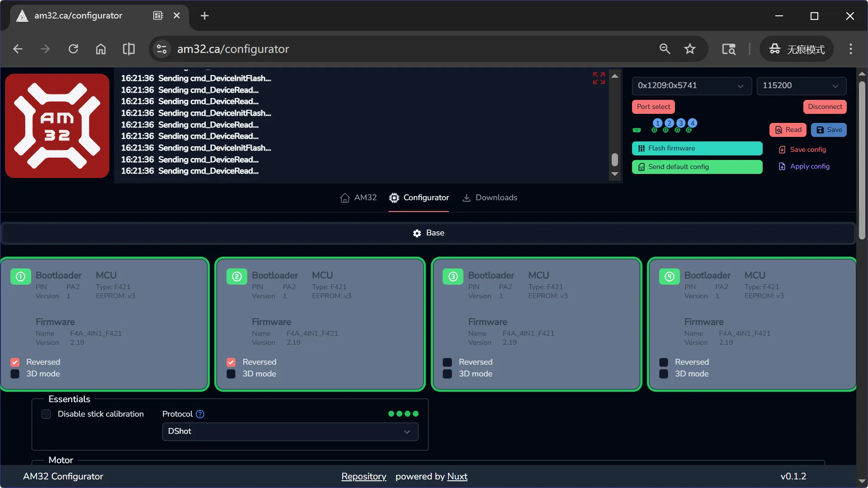The image size is (868, 488).
Task: Check Disable stick calibration box
Action: [x=46, y=414]
